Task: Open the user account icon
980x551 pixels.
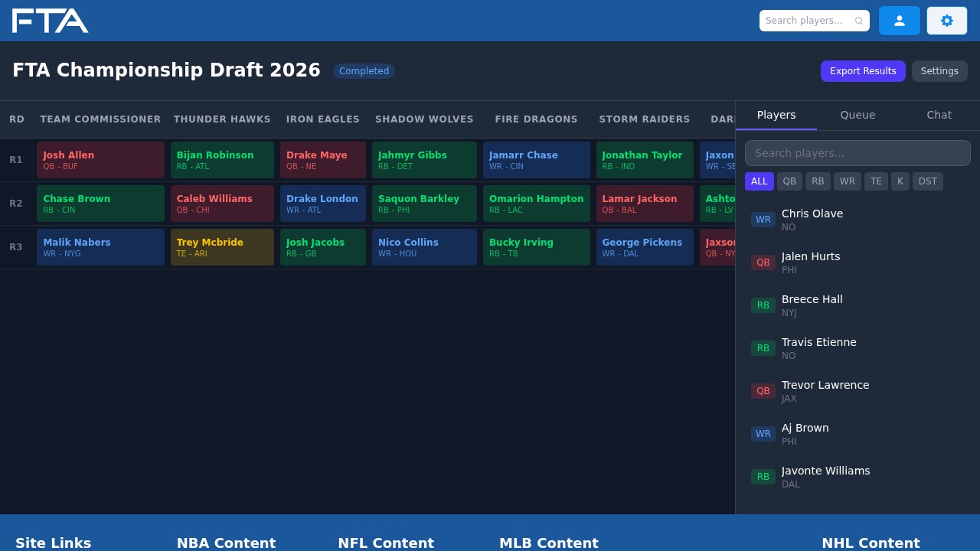Action: [x=899, y=21]
